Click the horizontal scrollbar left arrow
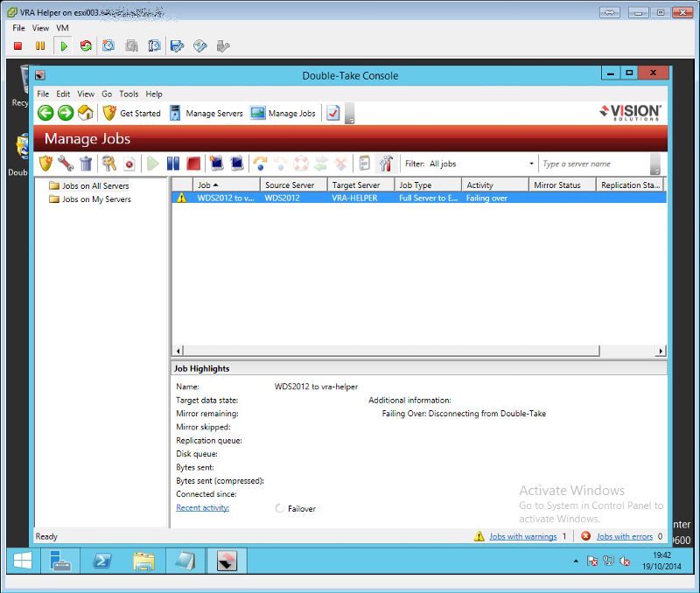This screenshot has width=700, height=593. (178, 351)
